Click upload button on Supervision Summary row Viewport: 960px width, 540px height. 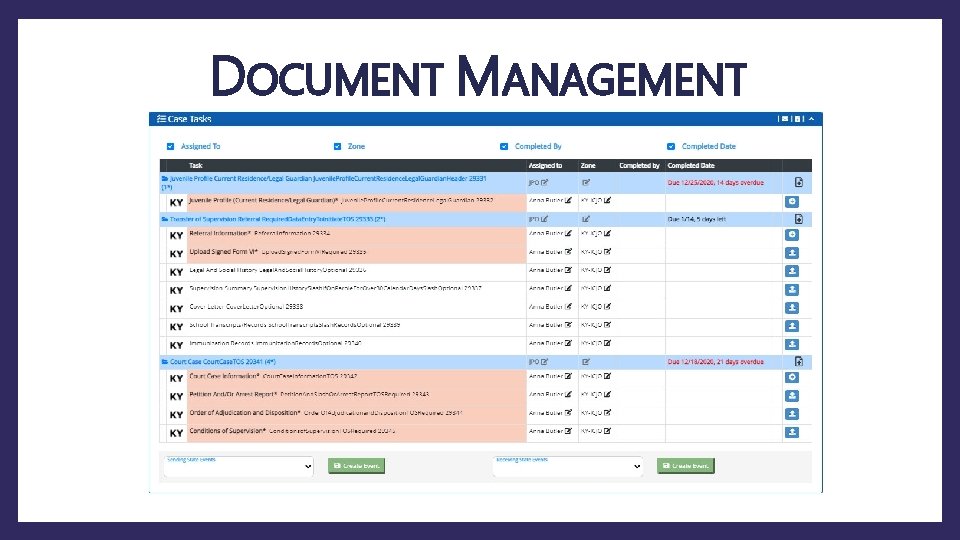[x=792, y=290]
